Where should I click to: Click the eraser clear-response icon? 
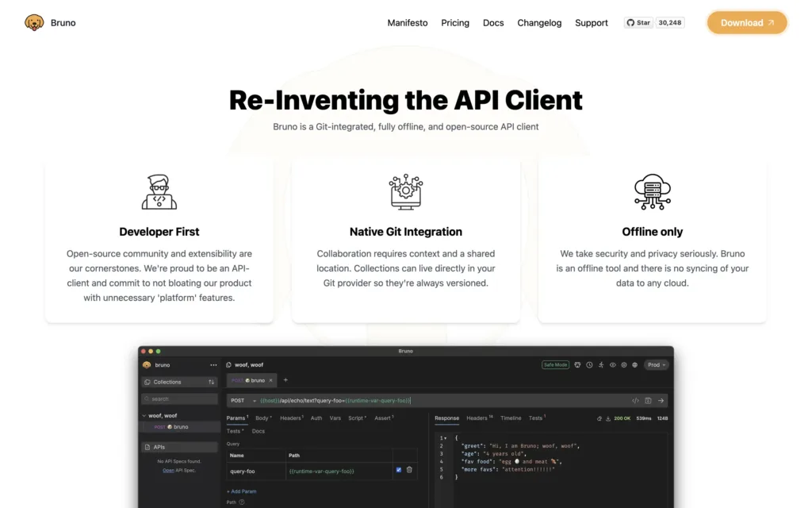pyautogui.click(x=599, y=418)
